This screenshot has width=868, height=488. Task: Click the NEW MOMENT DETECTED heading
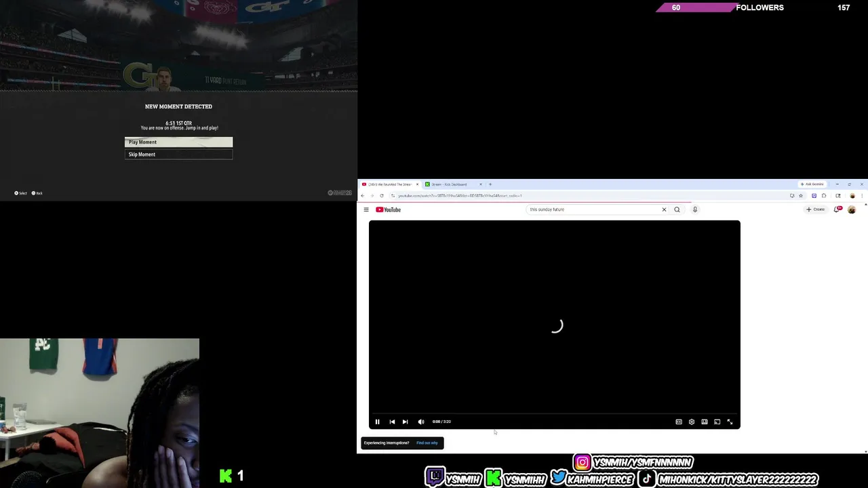(178, 106)
